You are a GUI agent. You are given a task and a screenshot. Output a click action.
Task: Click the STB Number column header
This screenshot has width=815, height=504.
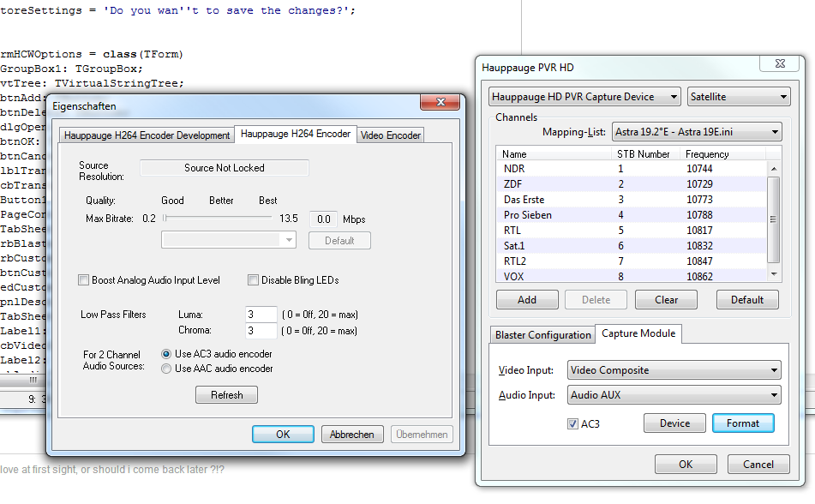tap(645, 154)
